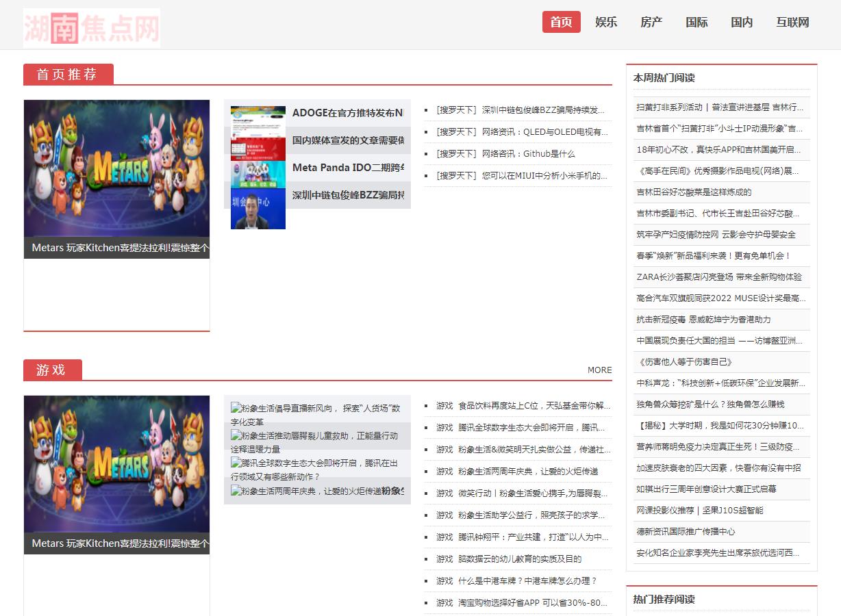Image resolution: width=841 pixels, height=616 pixels.
Task: Open 国内媒体宣发的文章 thumbnail image
Action: point(258,147)
